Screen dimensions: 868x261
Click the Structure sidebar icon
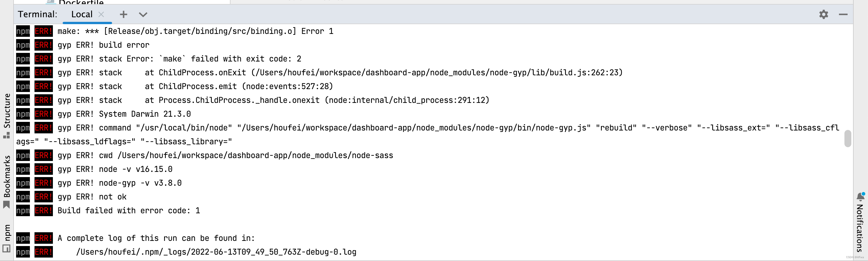click(6, 135)
